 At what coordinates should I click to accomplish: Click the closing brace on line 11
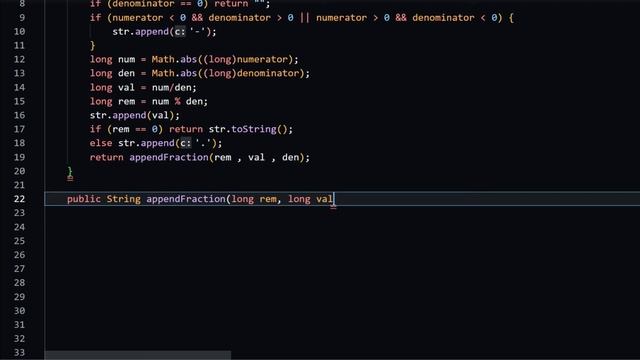tap(93, 45)
